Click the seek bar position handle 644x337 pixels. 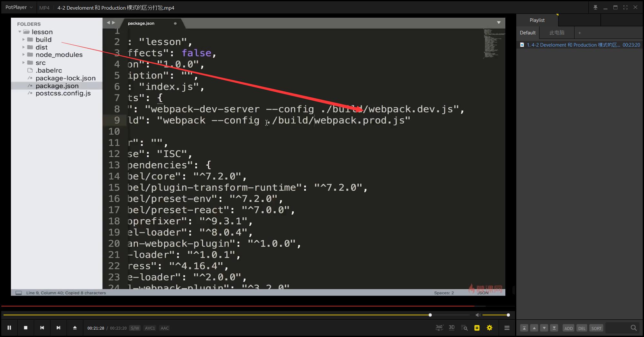point(430,315)
